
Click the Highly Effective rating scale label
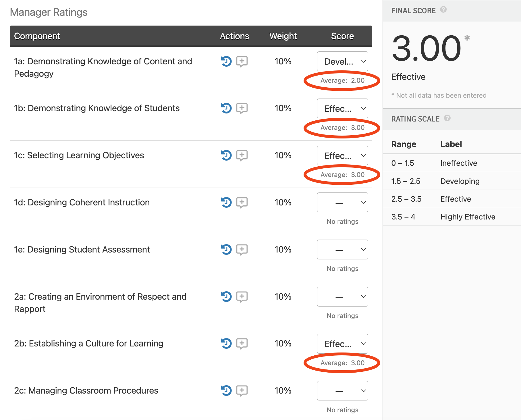pyautogui.click(x=468, y=217)
